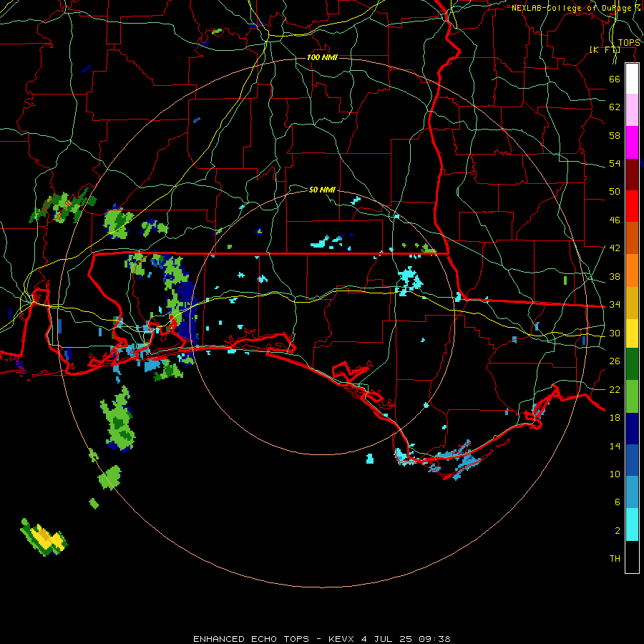Click the legend value '6'
Image resolution: width=644 pixels, height=644 pixels.
pos(617,502)
